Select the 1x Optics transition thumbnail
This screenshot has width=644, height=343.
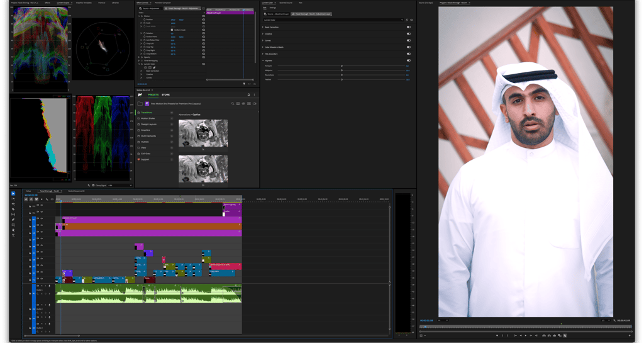coord(203,133)
